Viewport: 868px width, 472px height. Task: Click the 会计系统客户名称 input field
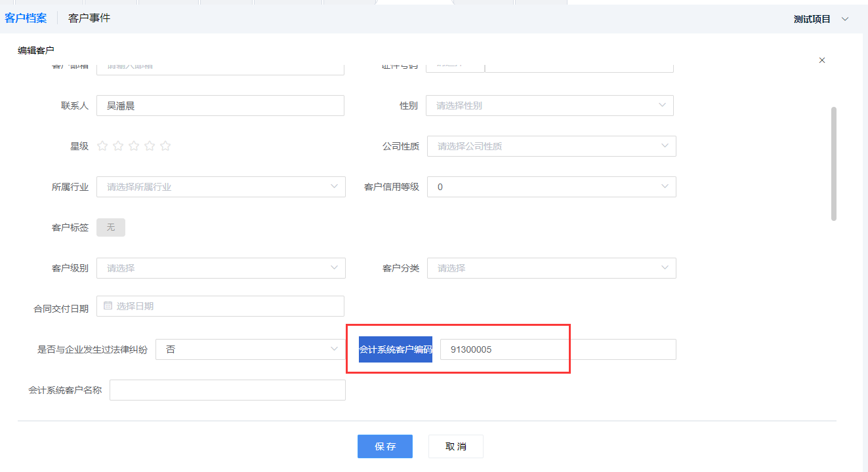(227, 390)
